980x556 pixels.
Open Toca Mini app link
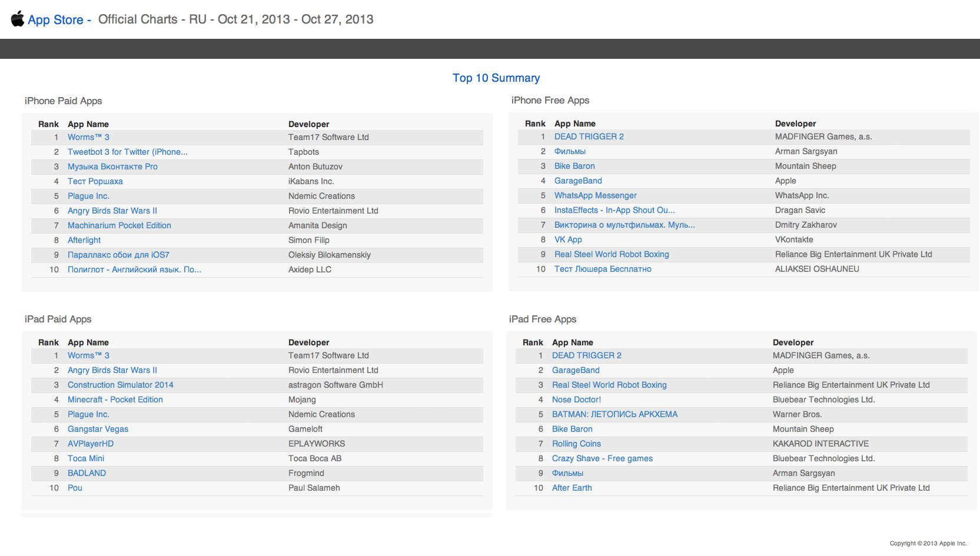click(x=86, y=458)
